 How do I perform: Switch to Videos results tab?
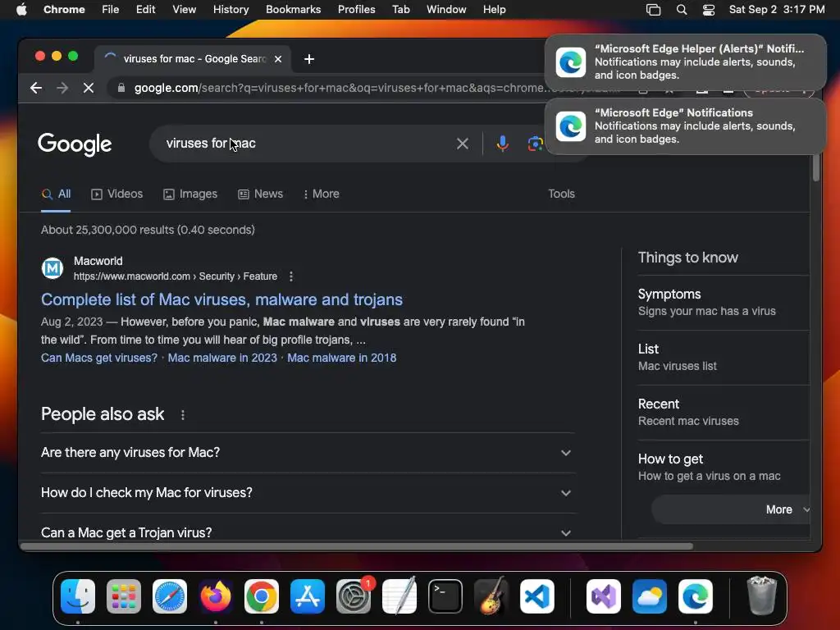coord(116,194)
